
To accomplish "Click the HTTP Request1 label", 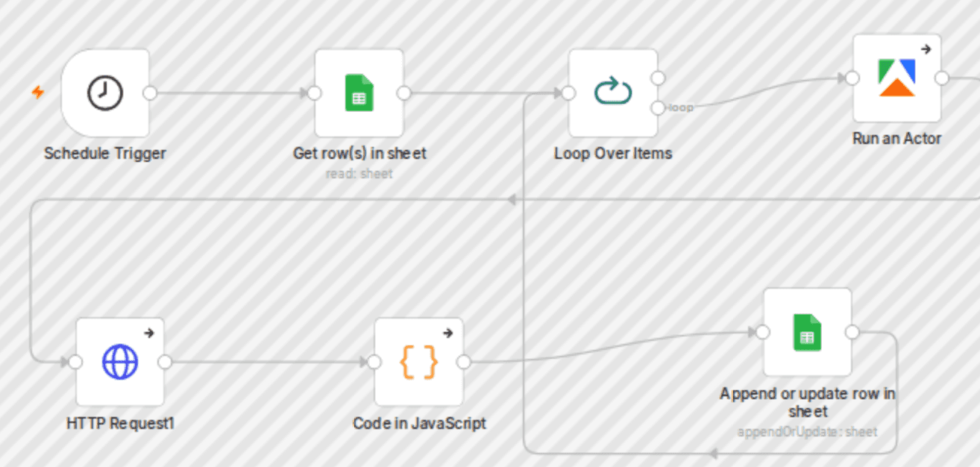I will [x=120, y=423].
